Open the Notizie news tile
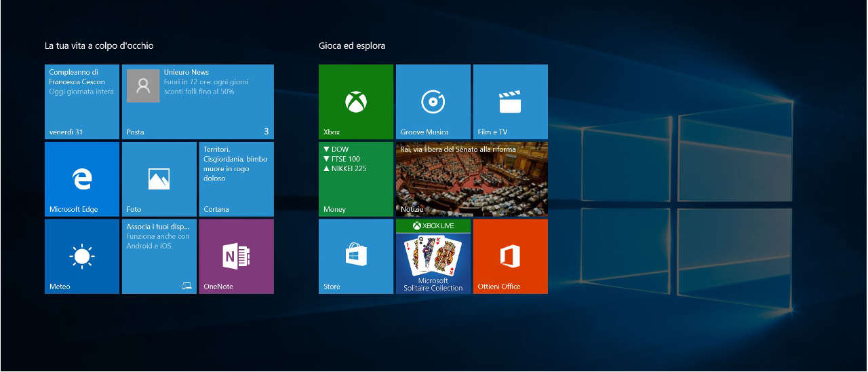Screen dimensions: 868x372 point(472,179)
